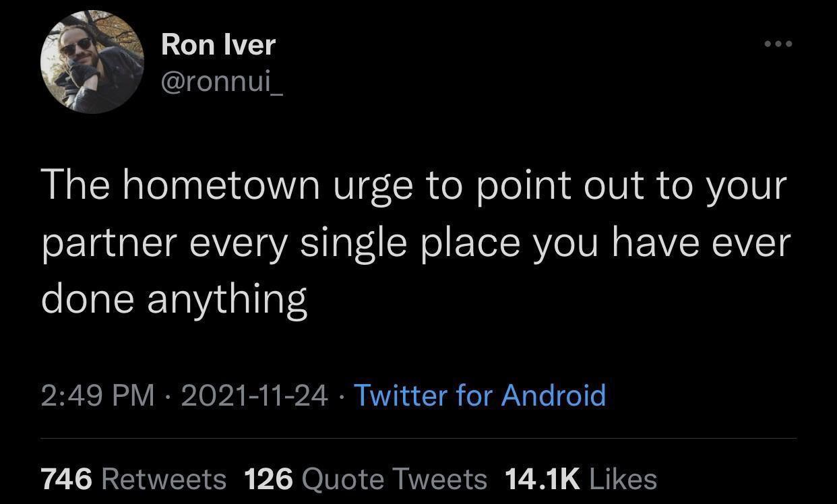Click the 14.1K like count number
This screenshot has height=504, width=837.
(x=541, y=478)
